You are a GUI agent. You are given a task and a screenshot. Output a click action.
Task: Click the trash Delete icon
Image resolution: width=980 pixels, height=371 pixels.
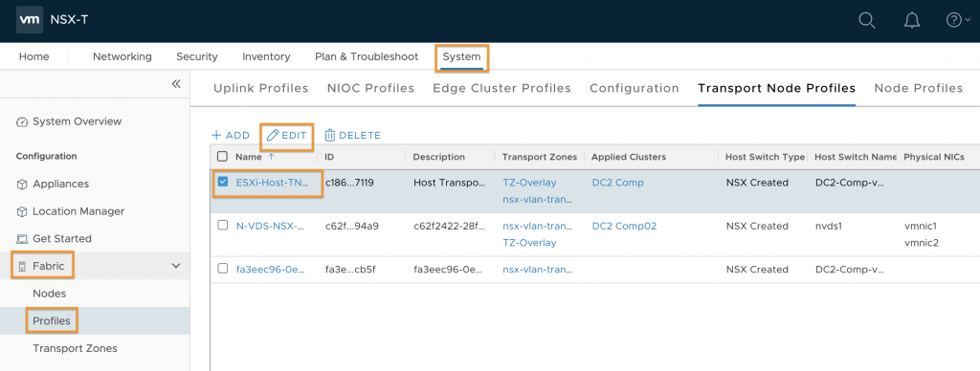[x=330, y=135]
